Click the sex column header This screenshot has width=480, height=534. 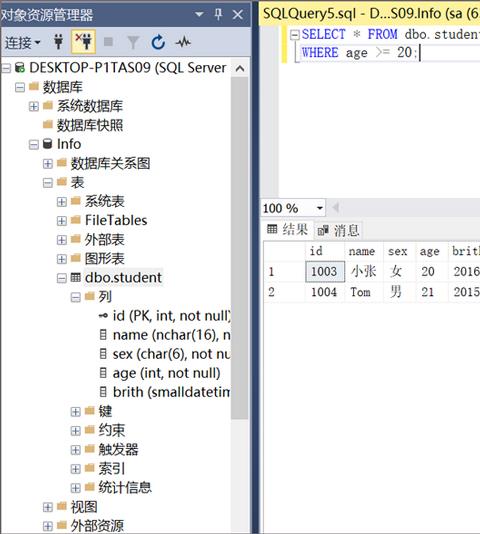pyautogui.click(x=400, y=251)
